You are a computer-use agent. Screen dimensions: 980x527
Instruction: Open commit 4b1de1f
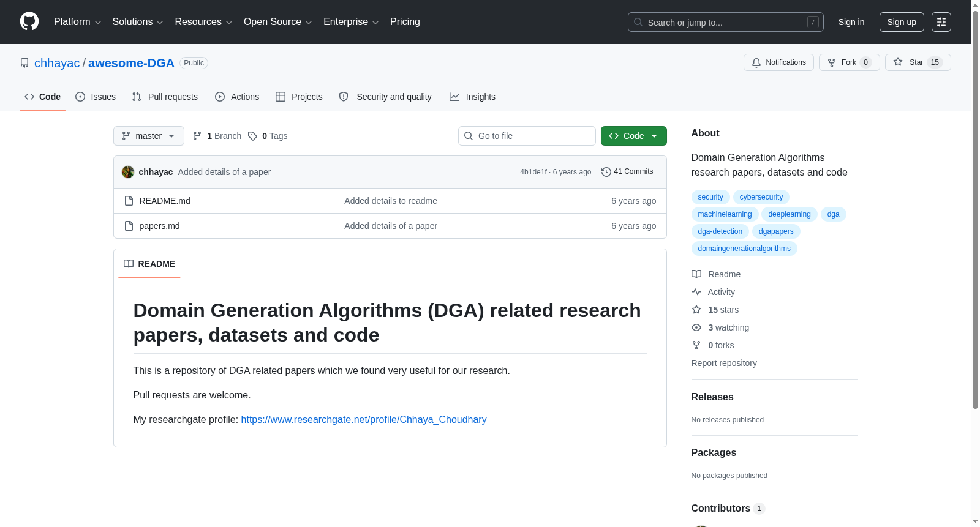point(533,172)
